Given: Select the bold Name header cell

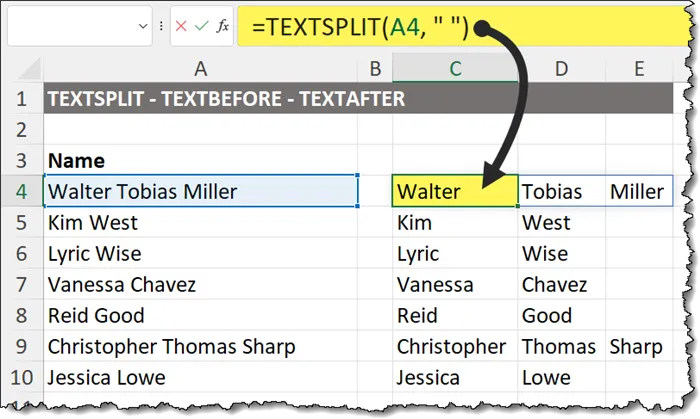Looking at the screenshot, I should pos(200,160).
